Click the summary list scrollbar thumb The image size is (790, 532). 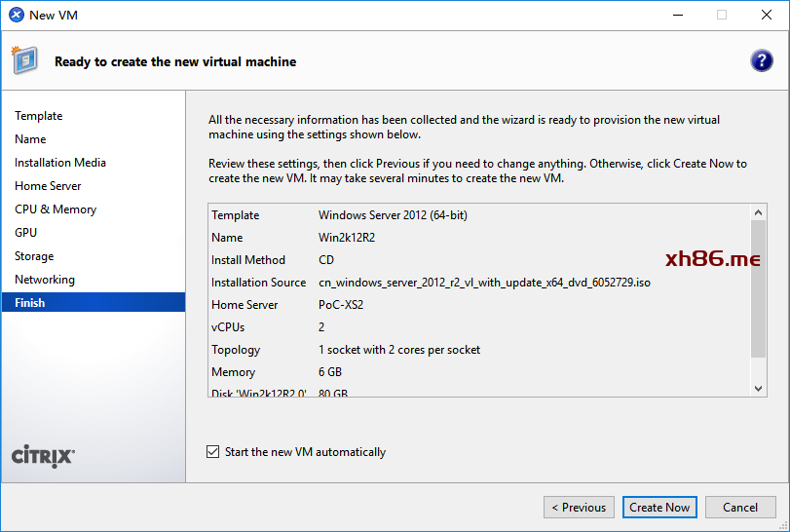pyautogui.click(x=759, y=288)
